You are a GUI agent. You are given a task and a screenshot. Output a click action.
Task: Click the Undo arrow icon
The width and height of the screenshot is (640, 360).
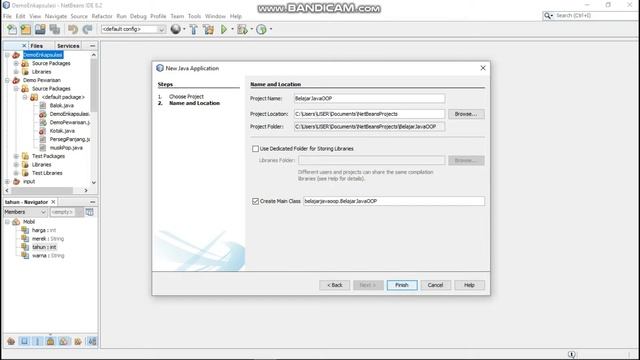click(73, 29)
